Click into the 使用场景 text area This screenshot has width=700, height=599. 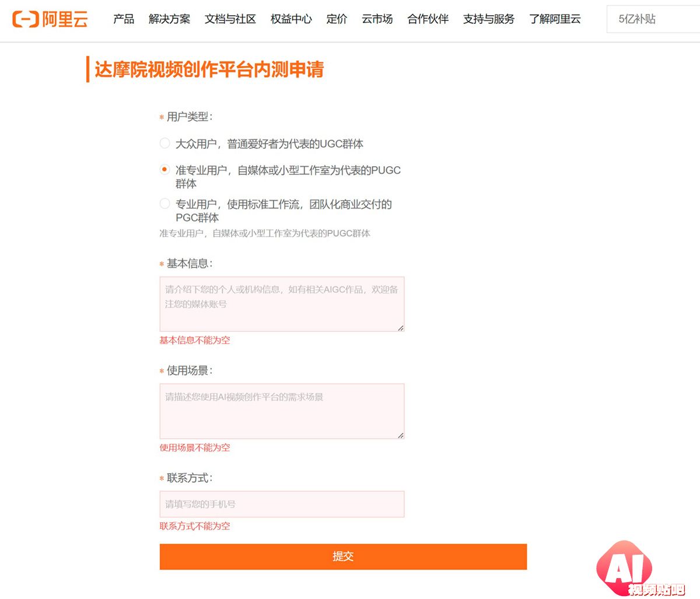click(282, 411)
